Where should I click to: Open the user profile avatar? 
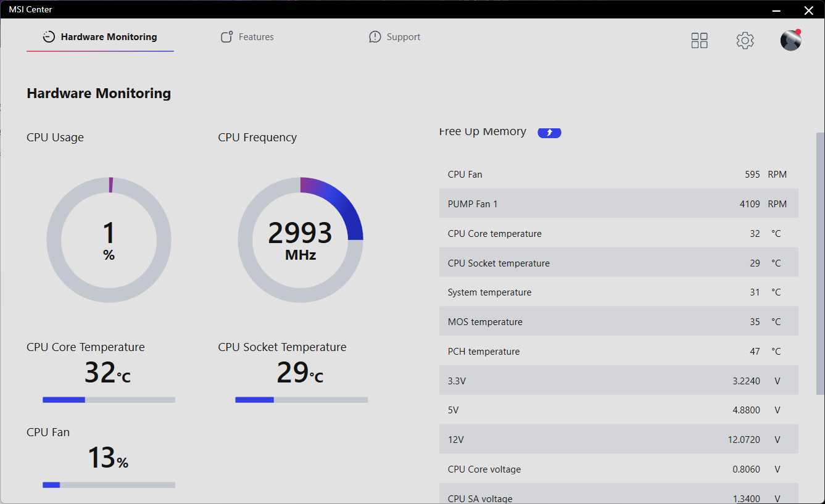[x=791, y=40]
